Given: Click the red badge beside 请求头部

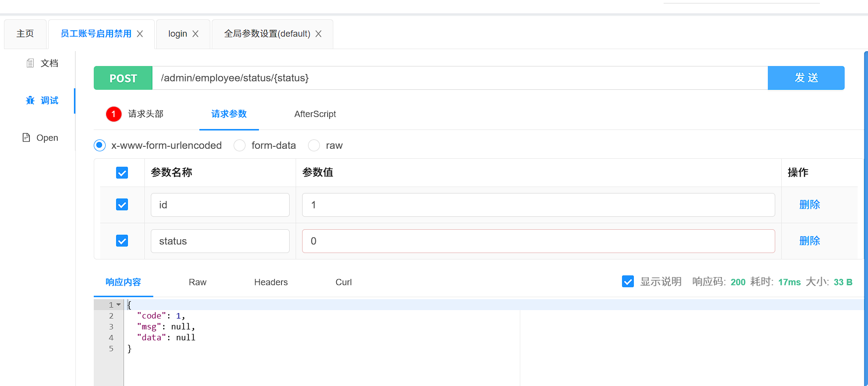Looking at the screenshot, I should [114, 114].
